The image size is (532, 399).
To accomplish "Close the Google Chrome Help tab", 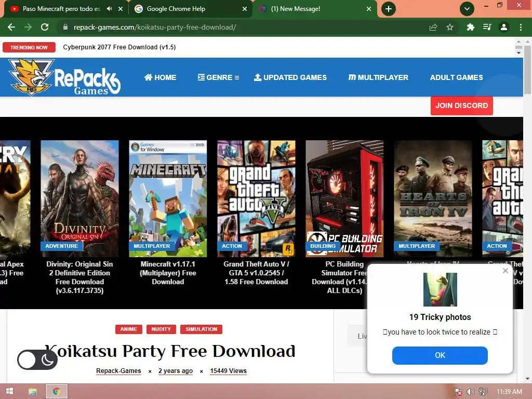I will click(x=245, y=9).
